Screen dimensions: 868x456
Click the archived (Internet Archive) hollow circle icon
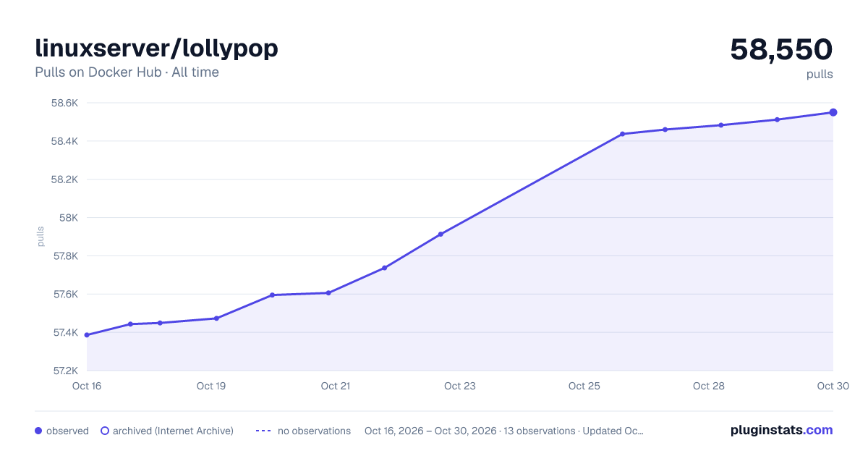[105, 431]
